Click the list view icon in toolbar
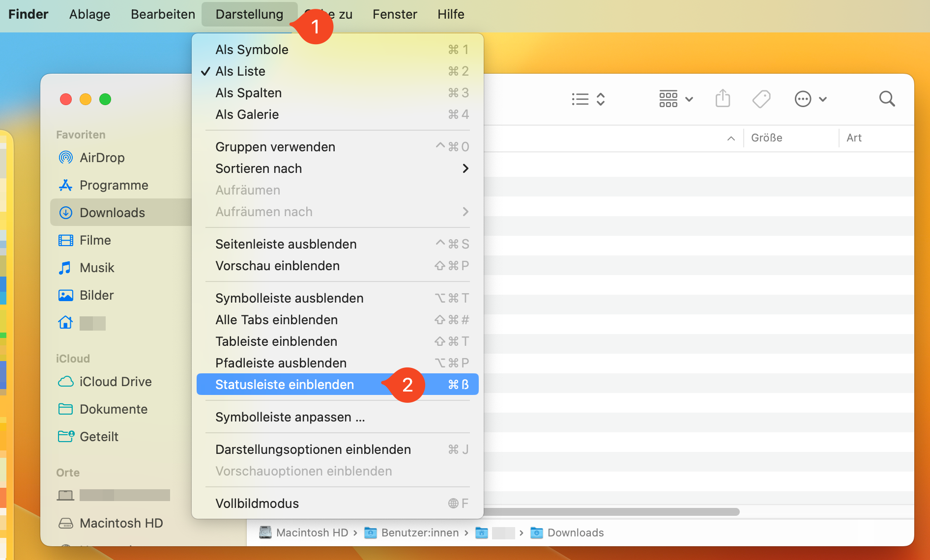Image resolution: width=930 pixels, height=560 pixels. tap(580, 99)
